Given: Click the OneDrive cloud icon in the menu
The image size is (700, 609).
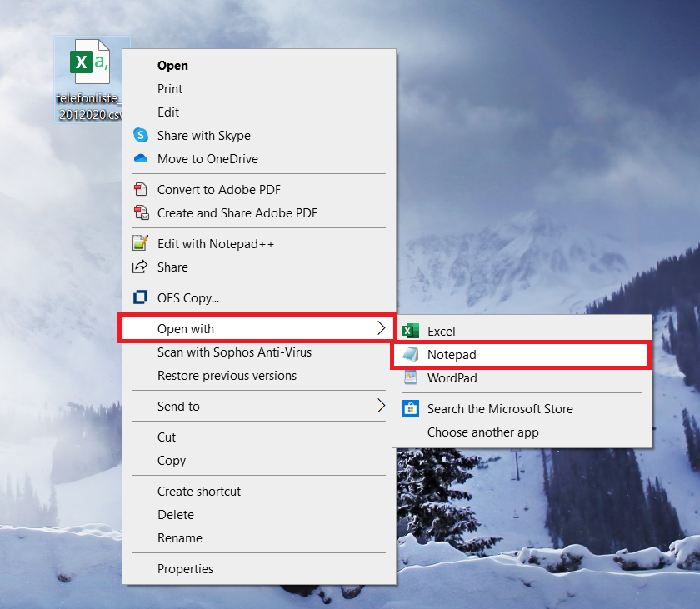Looking at the screenshot, I should coord(141,158).
